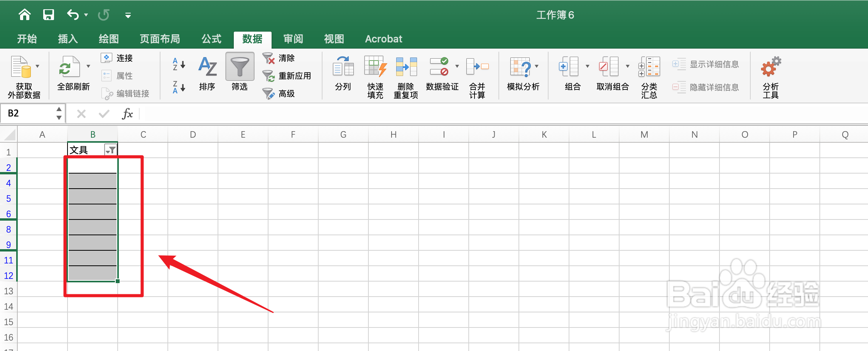
Task: Switch to the 开始 tab
Action: tap(27, 39)
